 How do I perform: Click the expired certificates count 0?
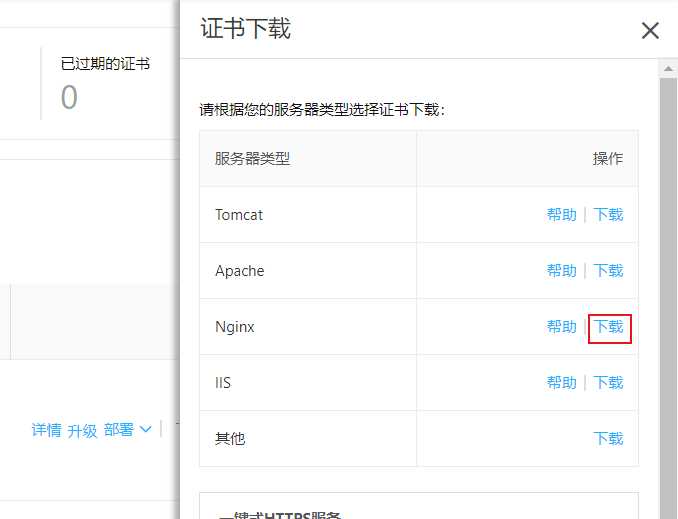[69, 98]
